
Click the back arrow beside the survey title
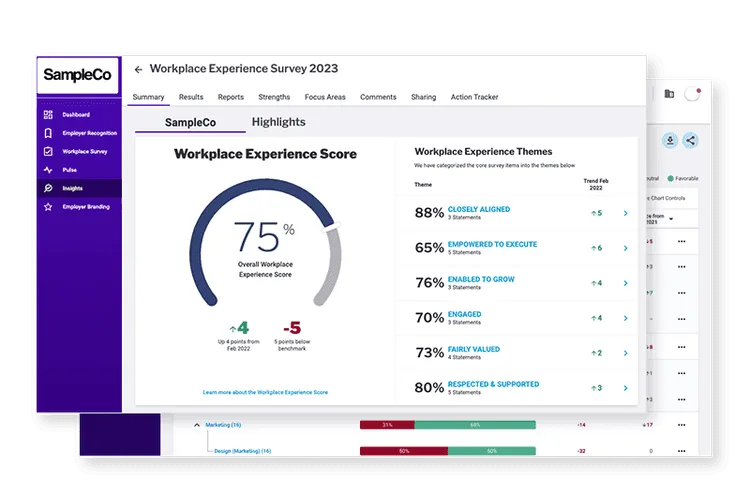(x=138, y=70)
